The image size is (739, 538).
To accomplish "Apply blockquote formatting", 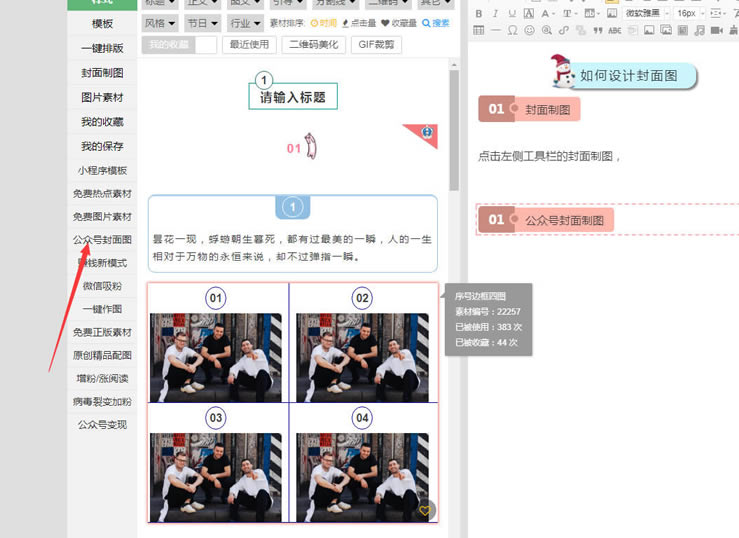I will click(x=598, y=31).
